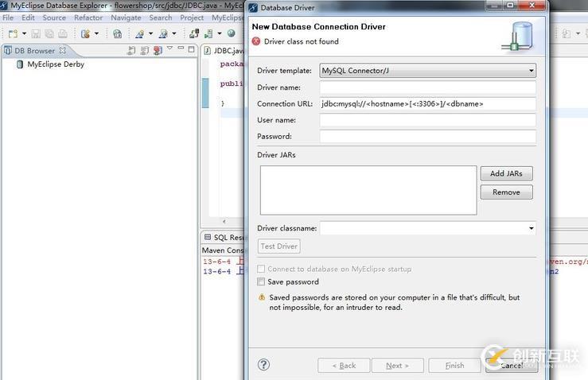Click red connection icon in DB Browser toolbar
This screenshot has height=380, width=588.
(x=158, y=50)
